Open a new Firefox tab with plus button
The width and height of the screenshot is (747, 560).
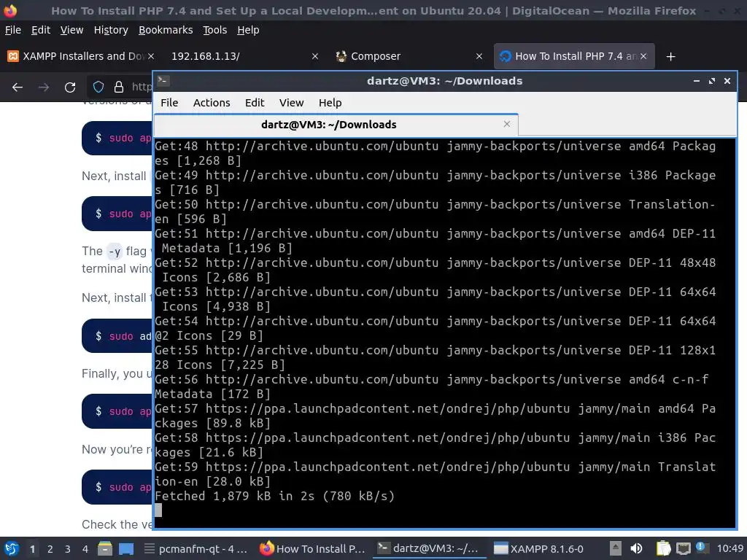pos(671,57)
